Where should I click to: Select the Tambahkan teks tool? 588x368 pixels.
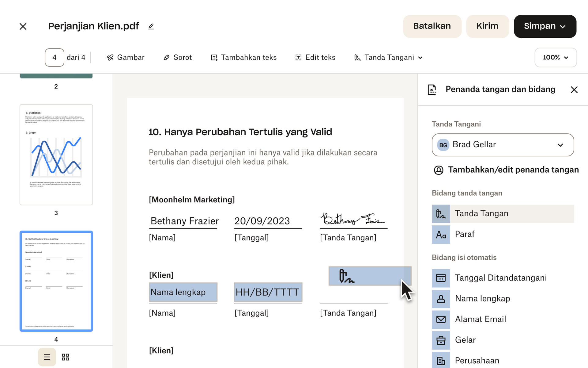pos(244,57)
